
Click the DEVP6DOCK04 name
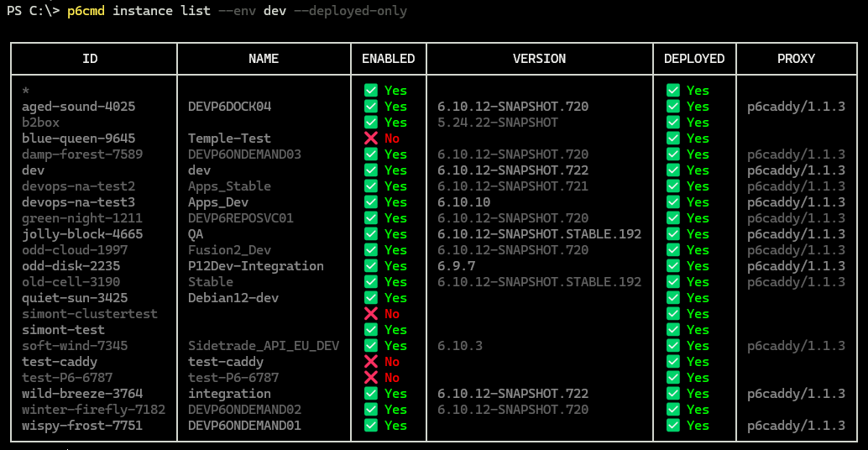pos(230,107)
